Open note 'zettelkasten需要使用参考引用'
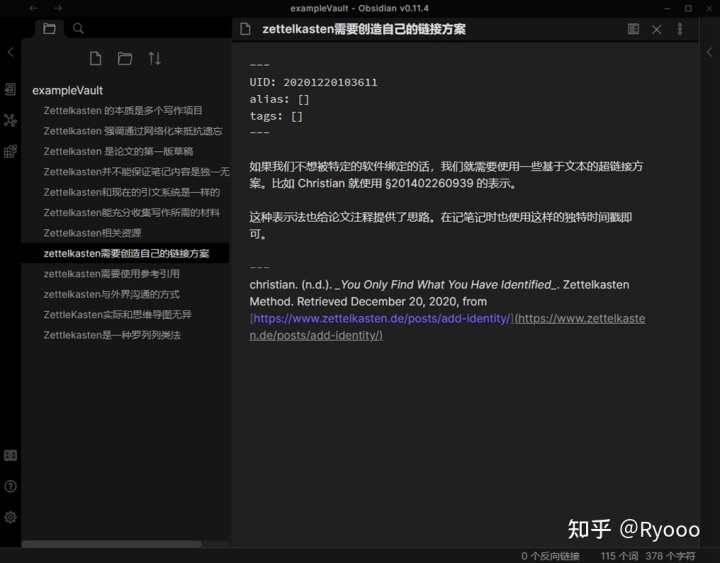 click(x=111, y=274)
